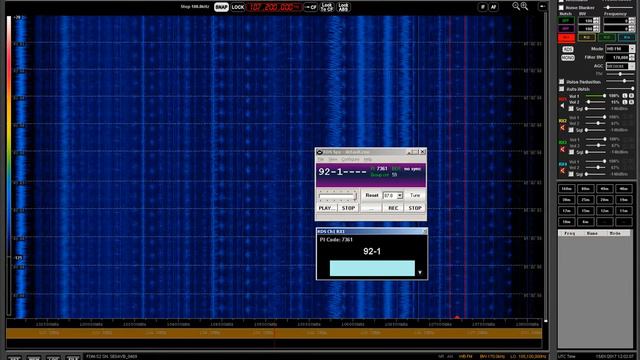640x360 pixels.
Task: Click the Name column header
Action: (592, 233)
